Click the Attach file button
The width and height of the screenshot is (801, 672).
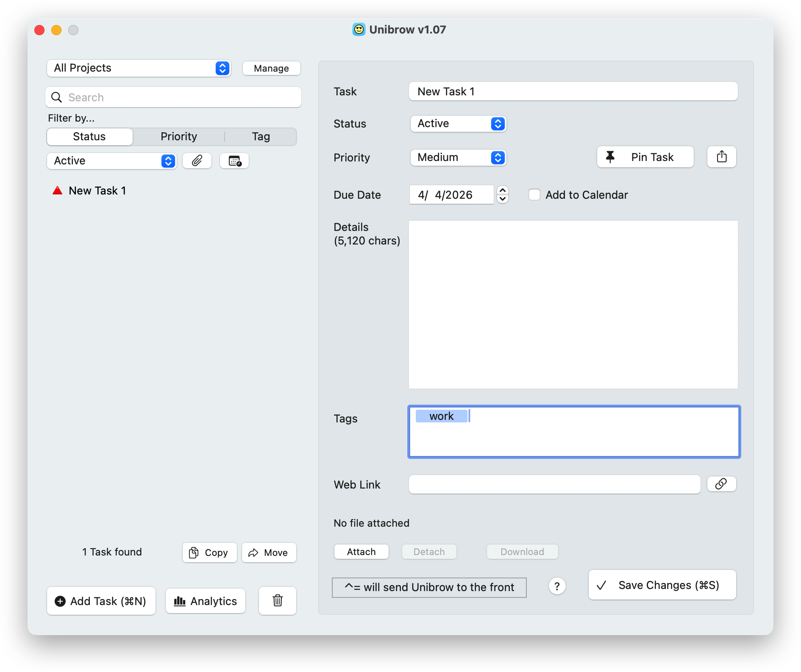coord(361,552)
